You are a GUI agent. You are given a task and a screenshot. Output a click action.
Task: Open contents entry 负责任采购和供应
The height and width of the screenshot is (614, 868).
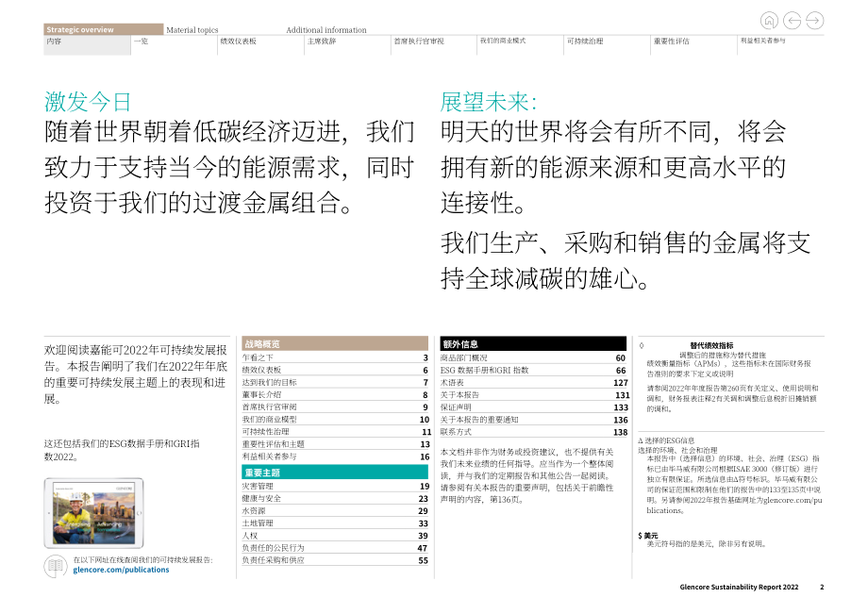[335, 560]
